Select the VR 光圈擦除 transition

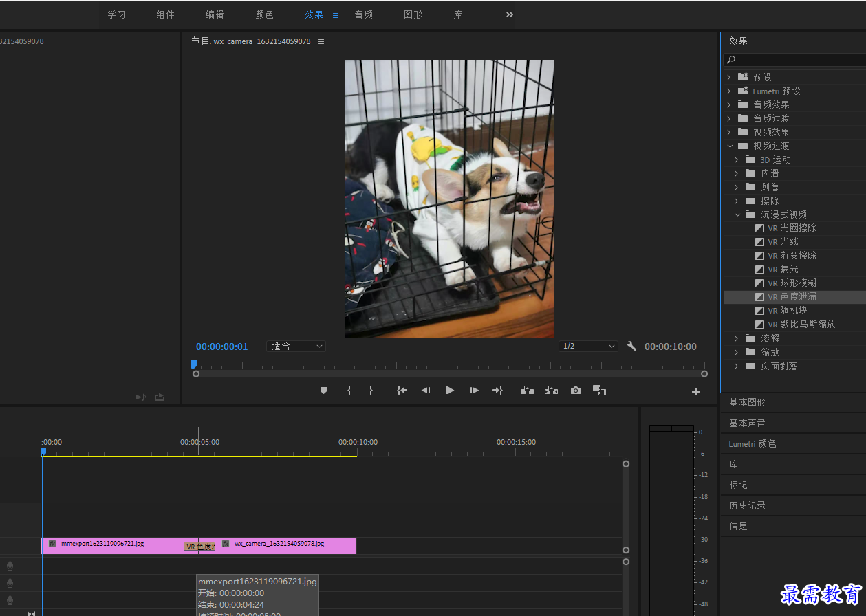coord(792,228)
